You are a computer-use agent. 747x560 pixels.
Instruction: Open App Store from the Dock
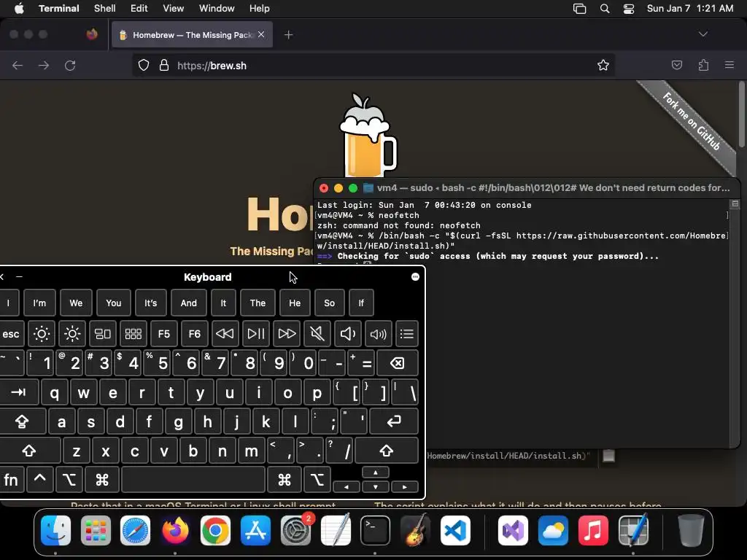pyautogui.click(x=255, y=531)
